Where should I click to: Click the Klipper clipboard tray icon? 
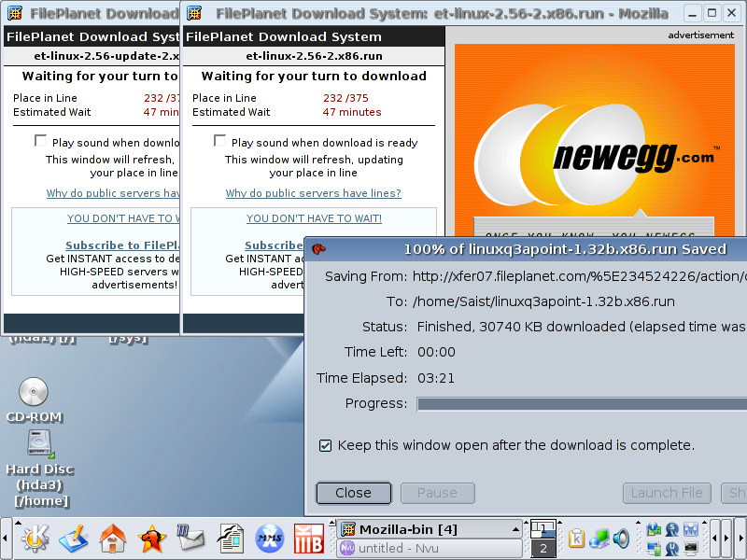pyautogui.click(x=576, y=539)
